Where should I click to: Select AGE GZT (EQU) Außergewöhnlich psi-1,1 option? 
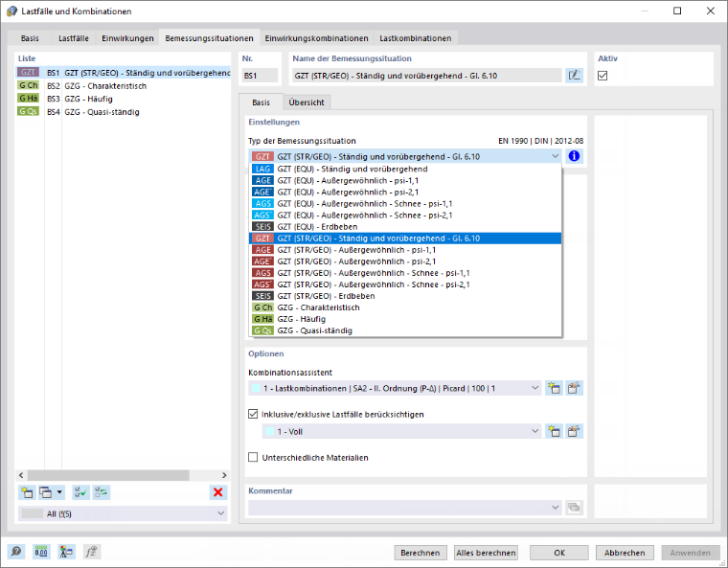[405, 181]
